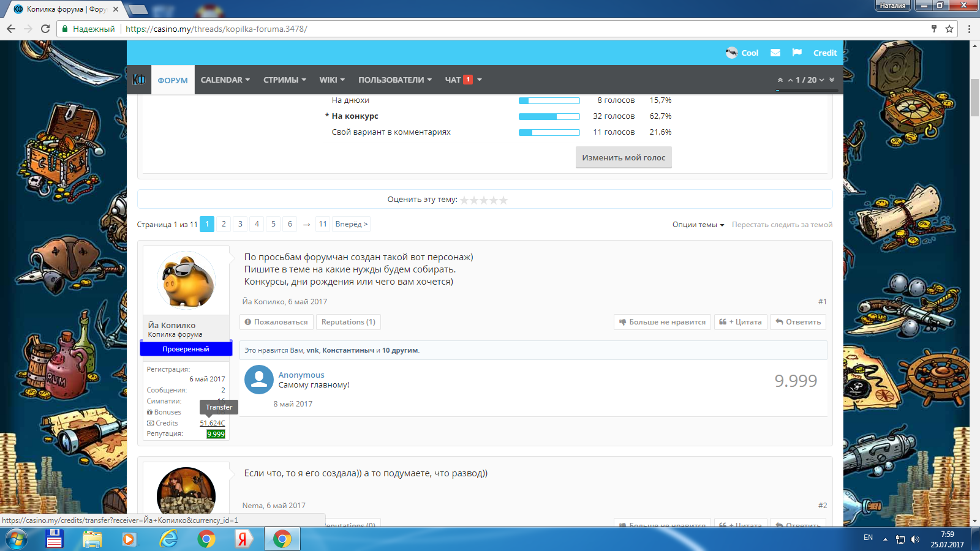Jump to last post with double-down arrow
Screen dimensions: 980x551
tap(832, 80)
